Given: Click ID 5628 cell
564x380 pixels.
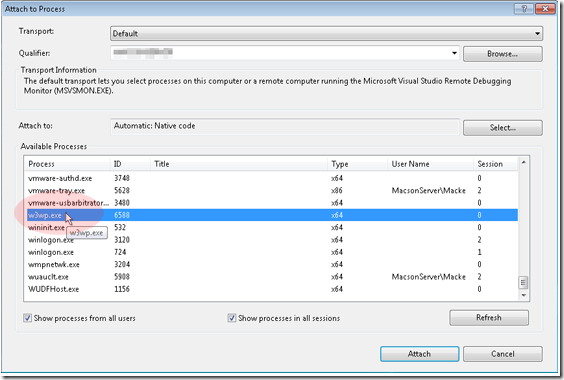Looking at the screenshot, I should pyautogui.click(x=122, y=190).
